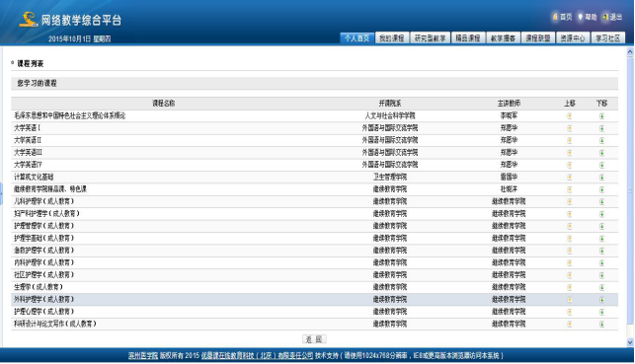Move up the 外科护理学 course row
The height and width of the screenshot is (364, 635).
(570, 300)
